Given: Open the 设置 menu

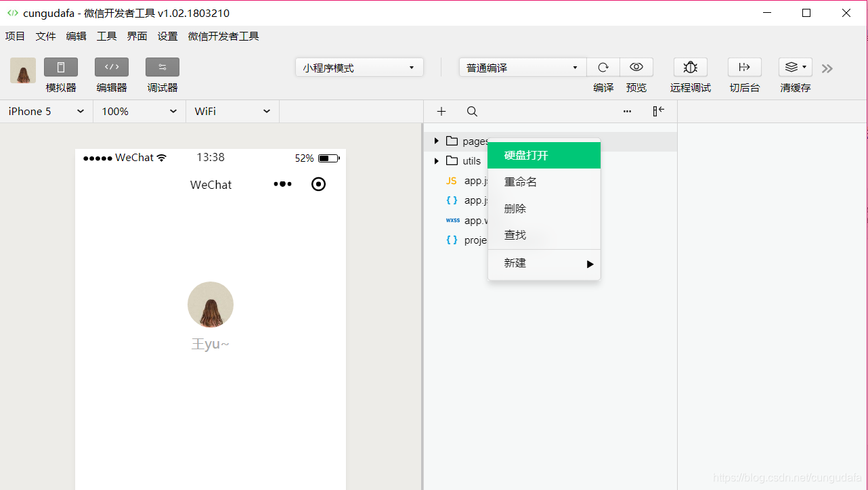Looking at the screenshot, I should pyautogui.click(x=167, y=37).
